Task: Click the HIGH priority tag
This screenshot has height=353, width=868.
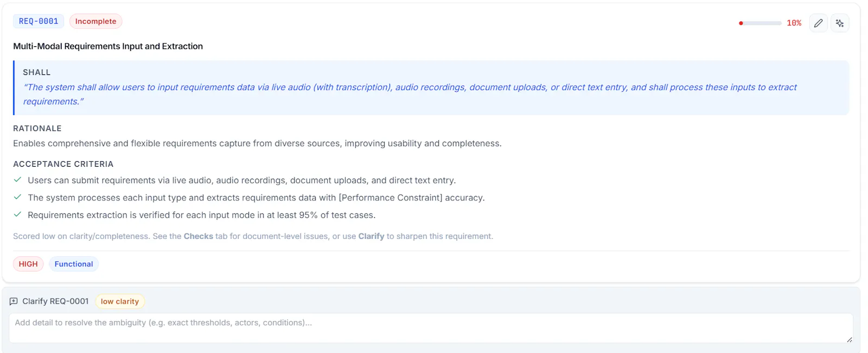Action: [28, 264]
